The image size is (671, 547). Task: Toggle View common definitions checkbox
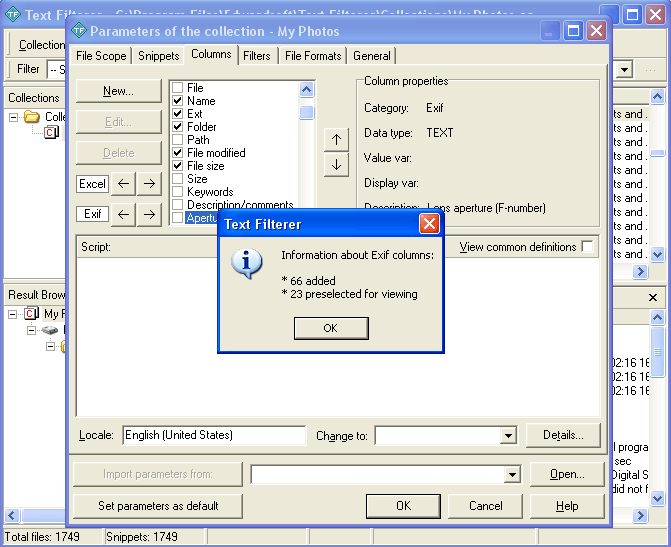click(x=587, y=247)
